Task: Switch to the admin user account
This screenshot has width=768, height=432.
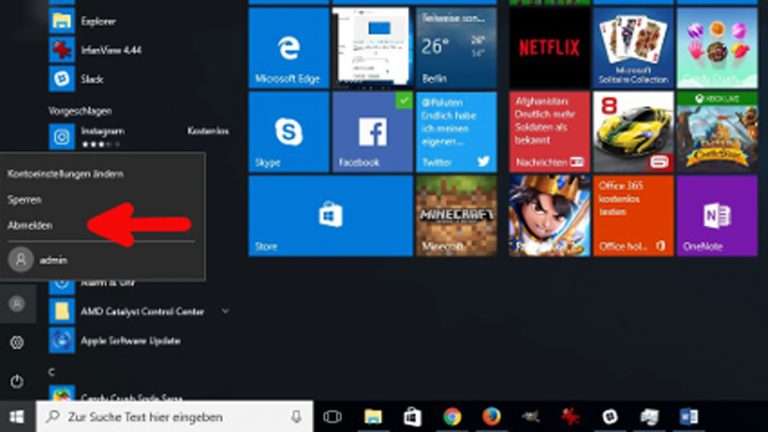Action: point(53,259)
